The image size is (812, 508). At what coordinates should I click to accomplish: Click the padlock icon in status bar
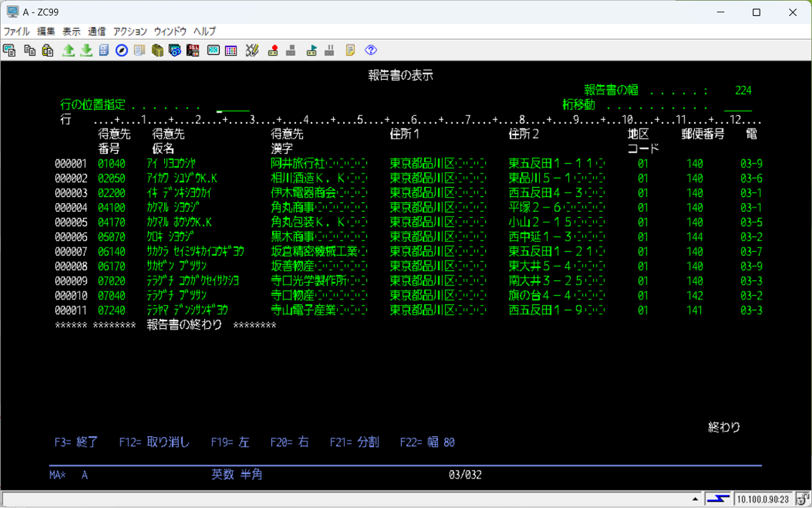[803, 499]
